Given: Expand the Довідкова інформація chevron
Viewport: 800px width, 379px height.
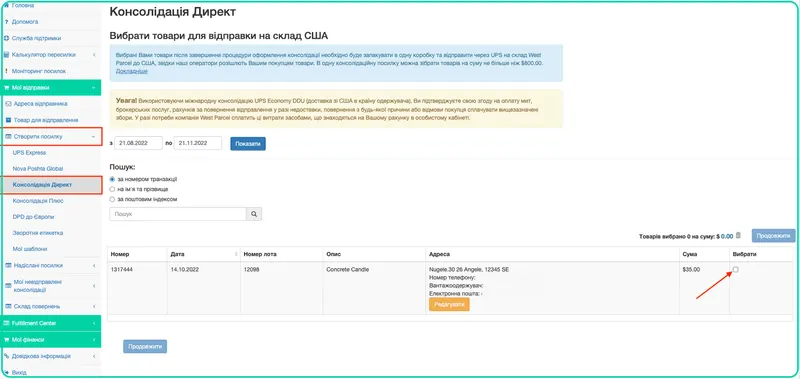Looking at the screenshot, I should pyautogui.click(x=94, y=356).
